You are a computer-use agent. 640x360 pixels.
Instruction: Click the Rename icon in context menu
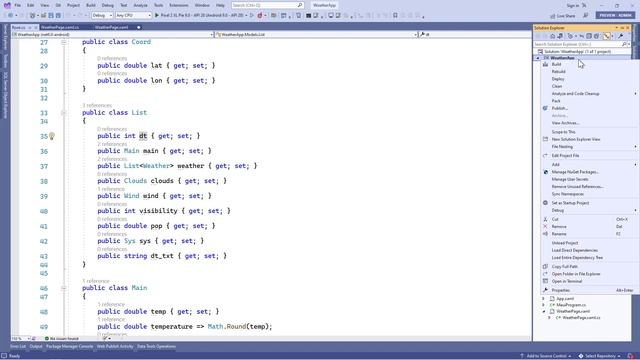pos(545,234)
